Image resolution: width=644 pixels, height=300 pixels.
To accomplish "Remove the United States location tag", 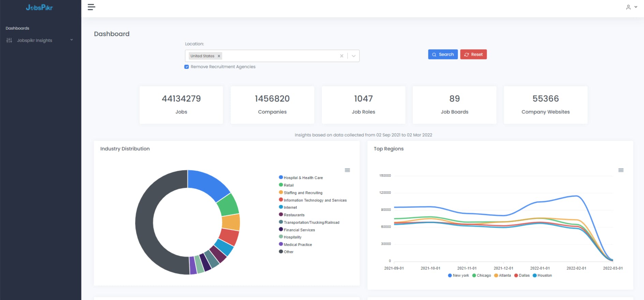I will point(219,56).
